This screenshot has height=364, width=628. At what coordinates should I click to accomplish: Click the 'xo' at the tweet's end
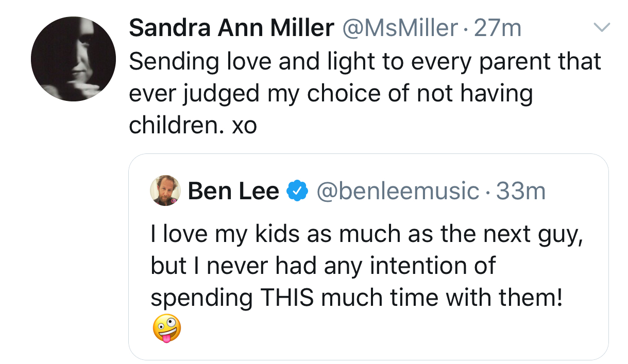[244, 126]
